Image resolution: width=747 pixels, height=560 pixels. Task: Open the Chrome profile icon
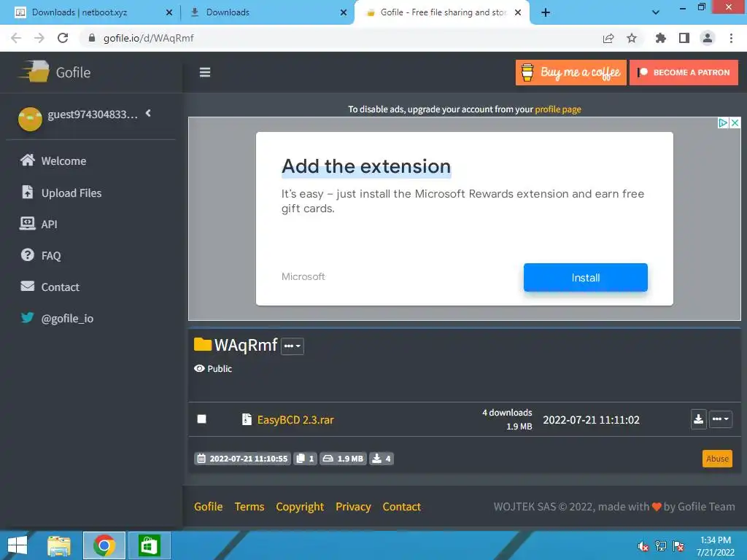pyautogui.click(x=708, y=38)
